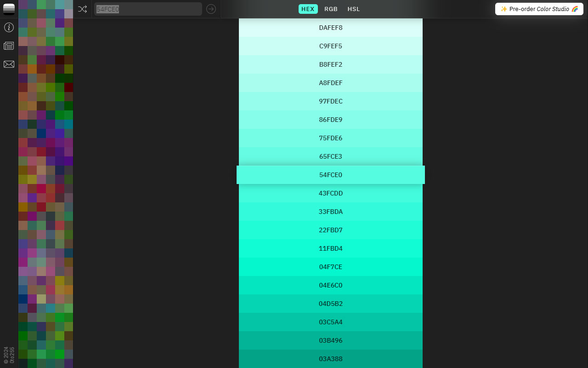Click the 0to255 grayscale logo icon
Image resolution: width=588 pixels, height=368 pixels.
pos(9,9)
